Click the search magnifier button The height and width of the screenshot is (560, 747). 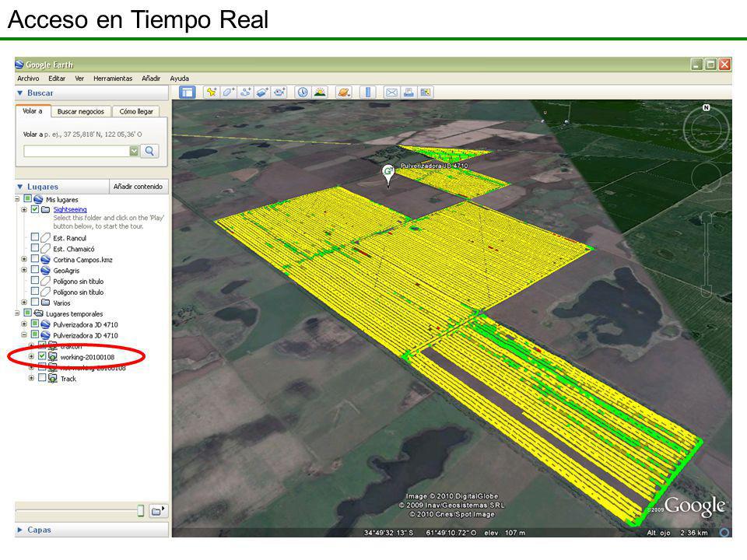[x=149, y=151]
